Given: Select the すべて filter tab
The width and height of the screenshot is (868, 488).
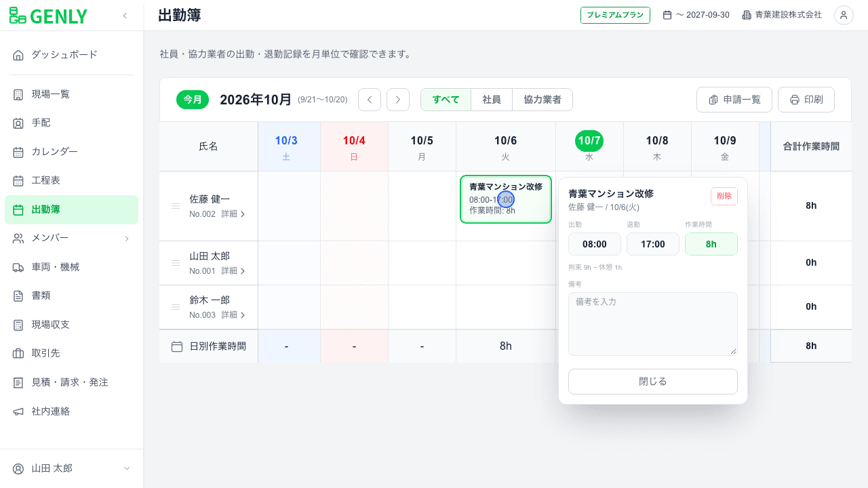Looking at the screenshot, I should click(x=446, y=100).
